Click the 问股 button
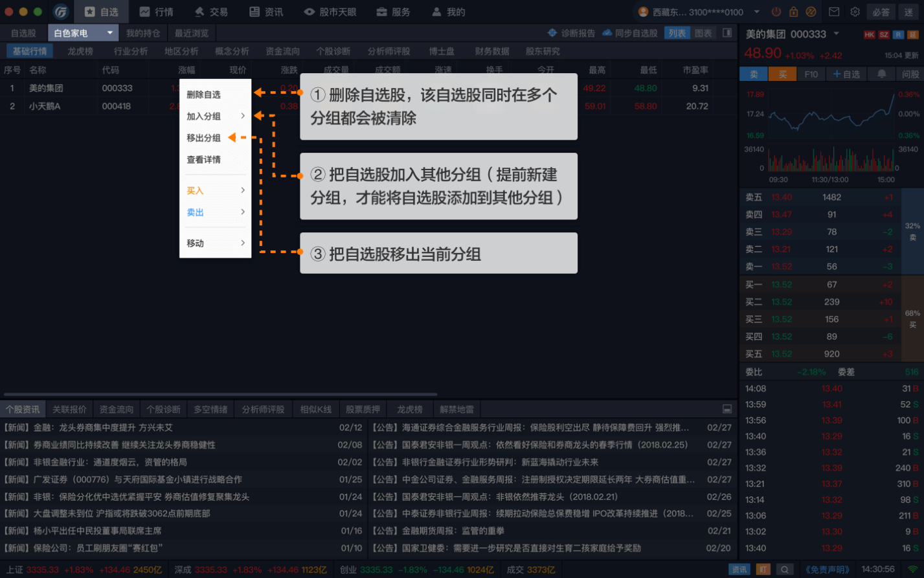 tap(910, 74)
